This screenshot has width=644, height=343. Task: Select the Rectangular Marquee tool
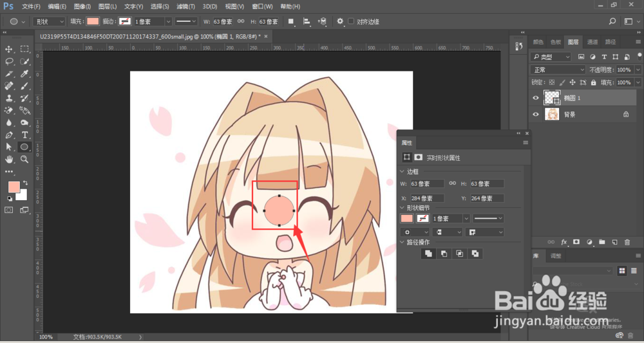coord(24,50)
